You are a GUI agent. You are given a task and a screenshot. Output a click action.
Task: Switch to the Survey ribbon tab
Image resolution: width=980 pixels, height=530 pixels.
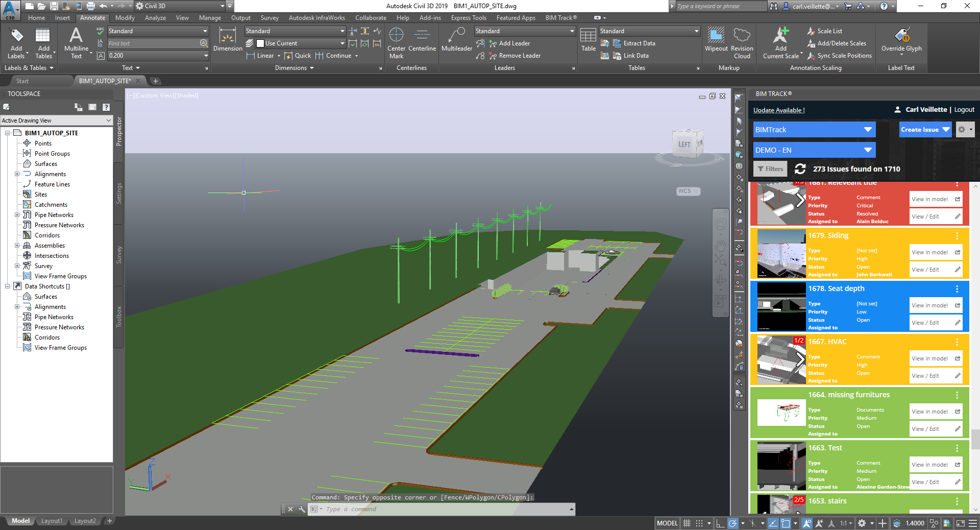coord(269,18)
